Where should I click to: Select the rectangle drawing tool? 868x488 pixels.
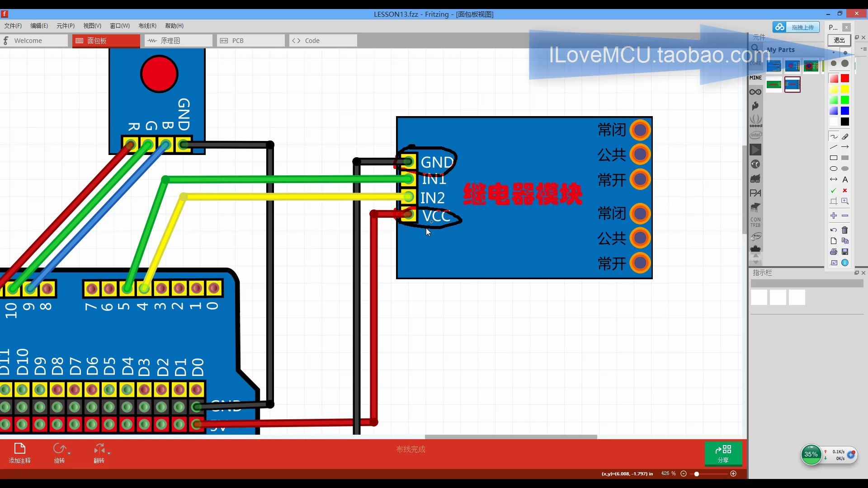[x=833, y=157]
